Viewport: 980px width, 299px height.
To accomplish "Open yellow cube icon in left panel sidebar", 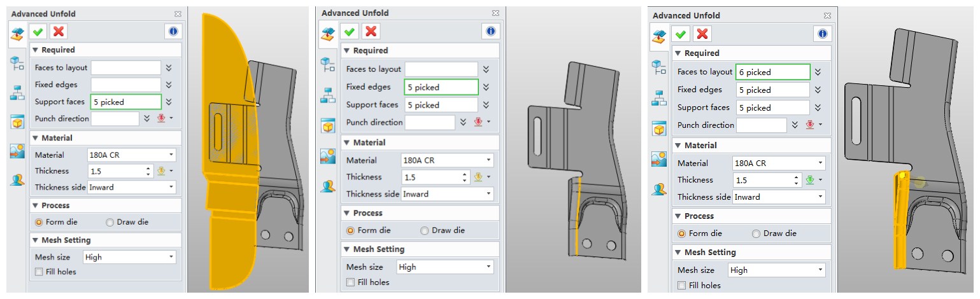I will pyautogui.click(x=17, y=122).
